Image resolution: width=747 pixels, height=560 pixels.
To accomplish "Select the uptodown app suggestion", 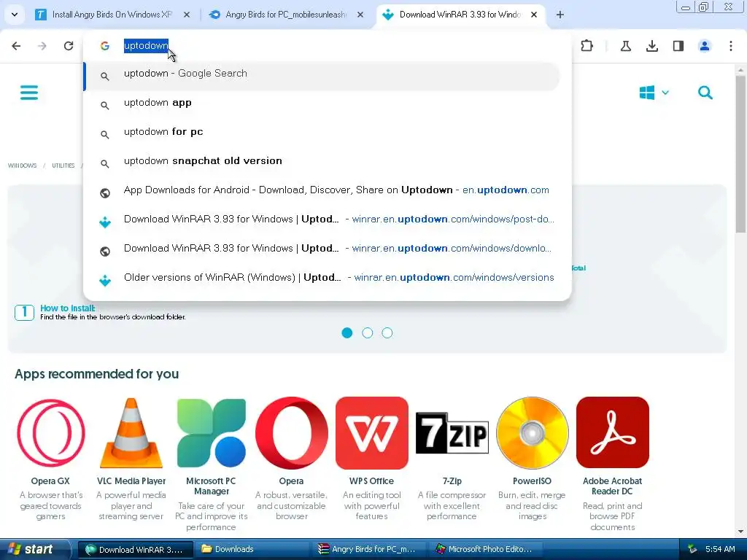I will click(x=322, y=103).
